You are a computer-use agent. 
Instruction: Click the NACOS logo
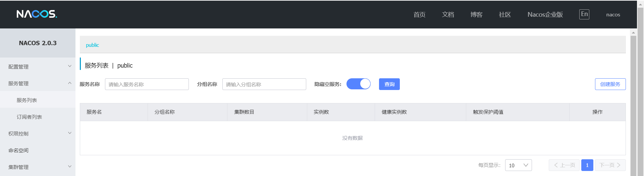pyautogui.click(x=37, y=14)
